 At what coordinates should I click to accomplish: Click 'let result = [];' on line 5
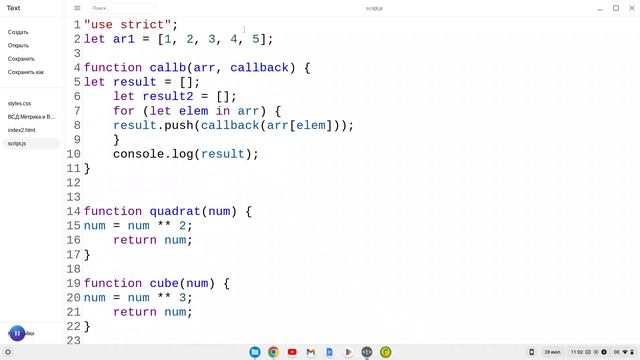click(x=142, y=82)
